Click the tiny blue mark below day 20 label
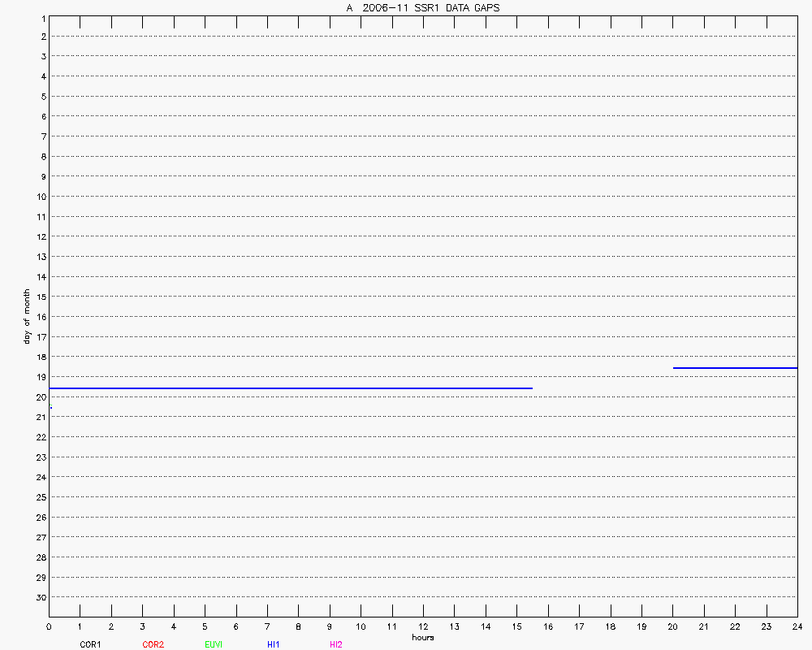 [50, 407]
